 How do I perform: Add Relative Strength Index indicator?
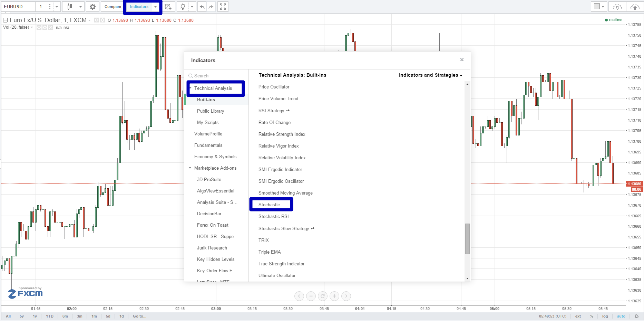pyautogui.click(x=282, y=134)
